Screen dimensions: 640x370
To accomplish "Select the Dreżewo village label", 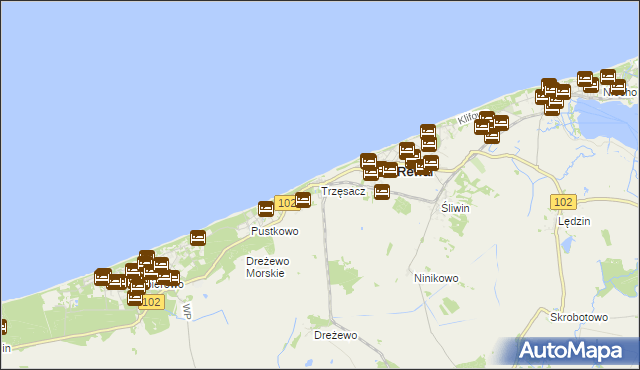I will (x=336, y=335).
